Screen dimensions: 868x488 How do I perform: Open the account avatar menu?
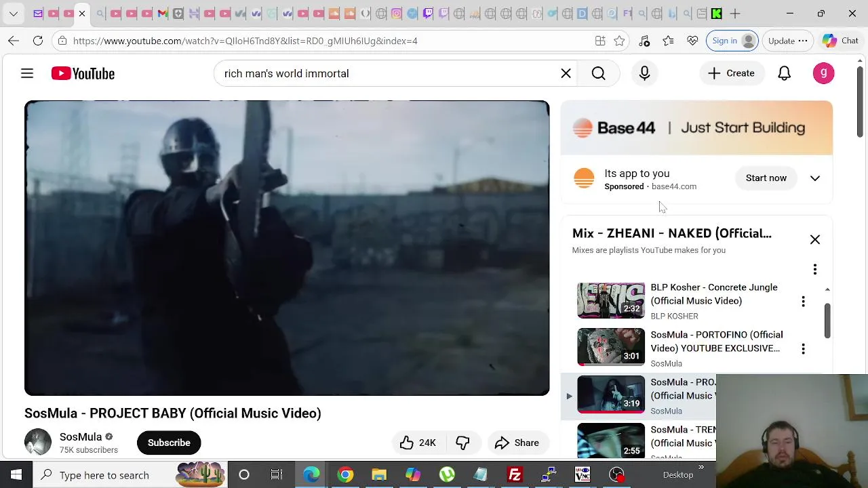pos(823,73)
